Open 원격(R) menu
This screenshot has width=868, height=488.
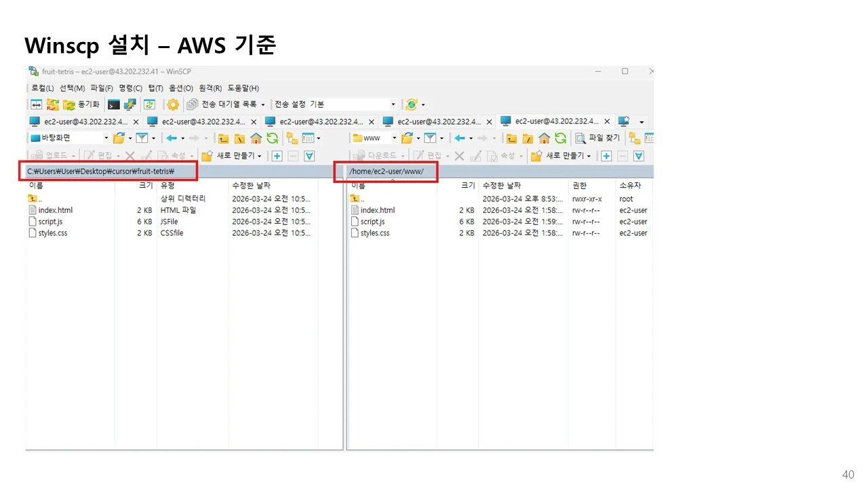coord(210,88)
